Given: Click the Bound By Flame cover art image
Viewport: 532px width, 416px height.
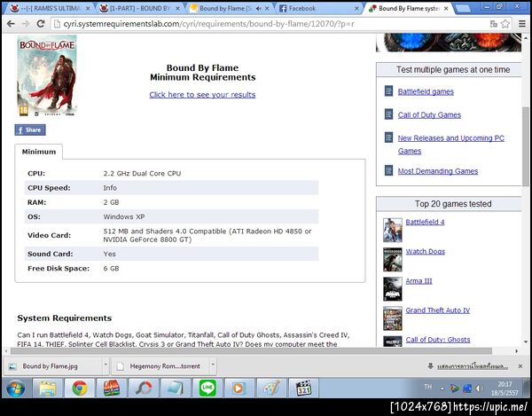Looking at the screenshot, I should point(47,75).
